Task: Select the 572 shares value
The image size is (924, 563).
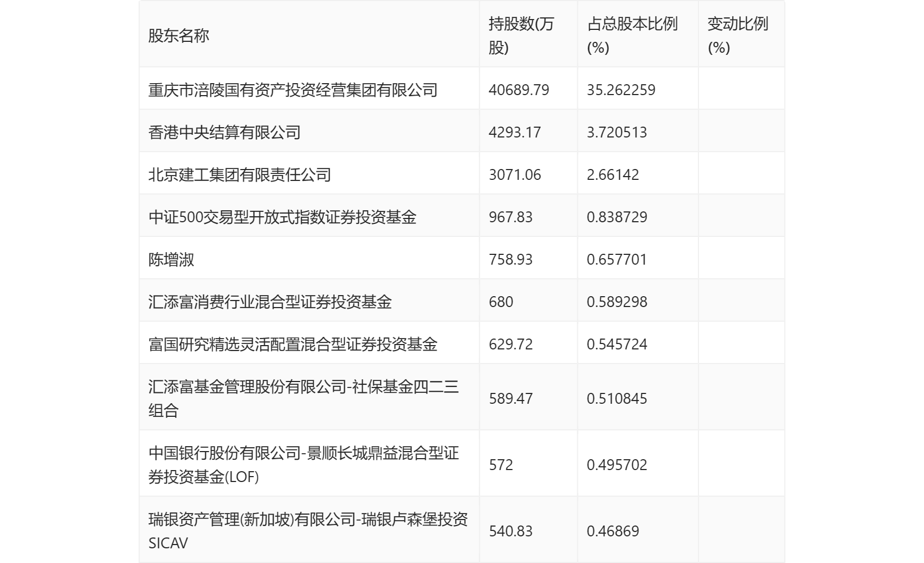Action: [501, 465]
